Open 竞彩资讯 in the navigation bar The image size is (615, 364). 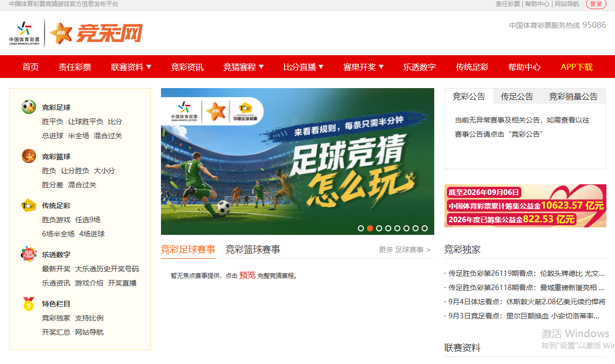point(187,67)
